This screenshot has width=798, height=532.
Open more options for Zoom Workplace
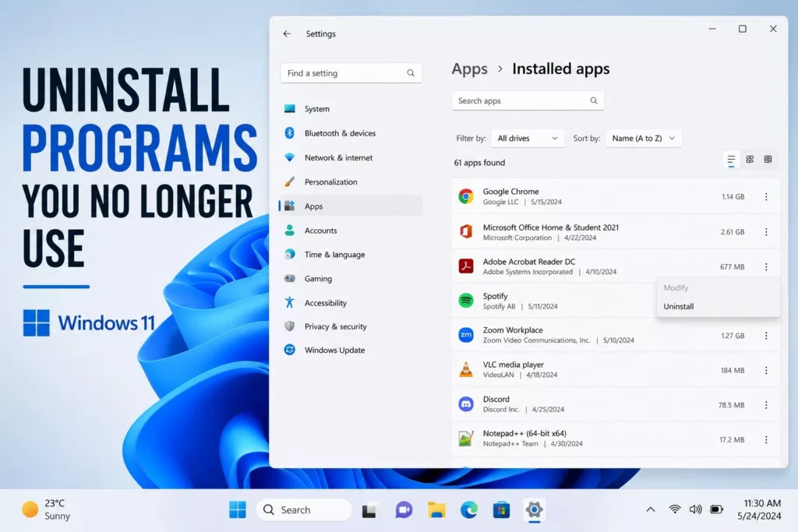[766, 336]
